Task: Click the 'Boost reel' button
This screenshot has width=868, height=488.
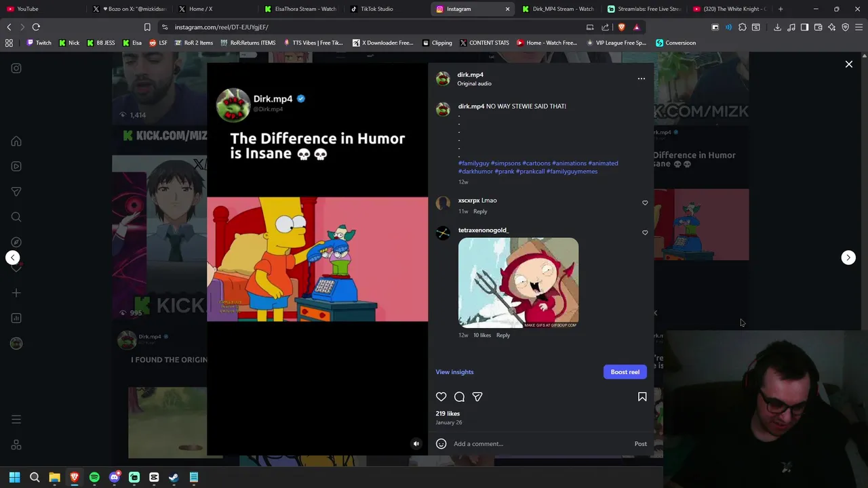Action: click(625, 372)
